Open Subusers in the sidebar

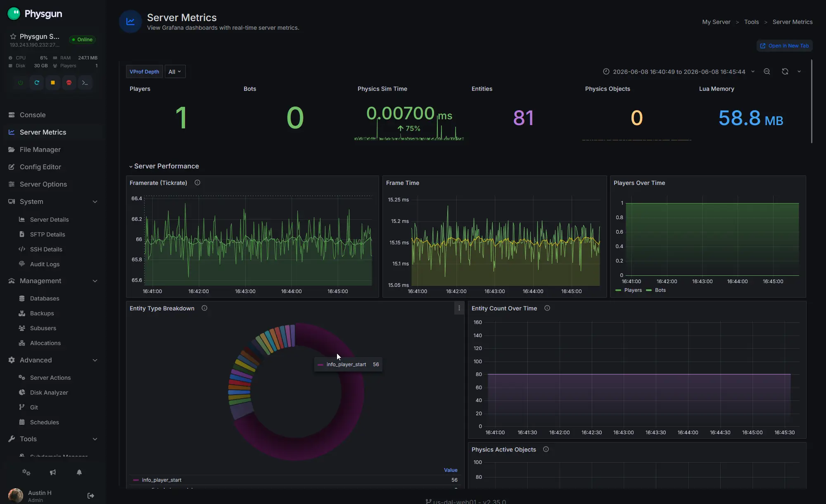(43, 328)
